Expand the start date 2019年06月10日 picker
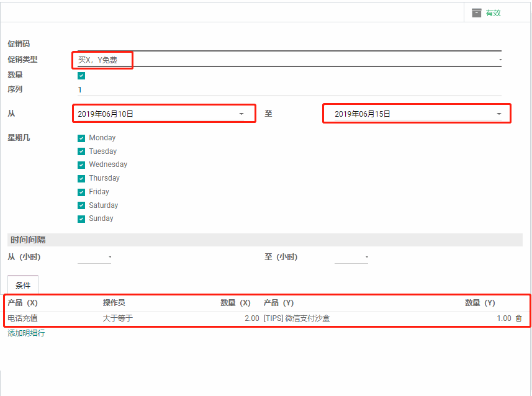532x396 pixels. coord(241,114)
